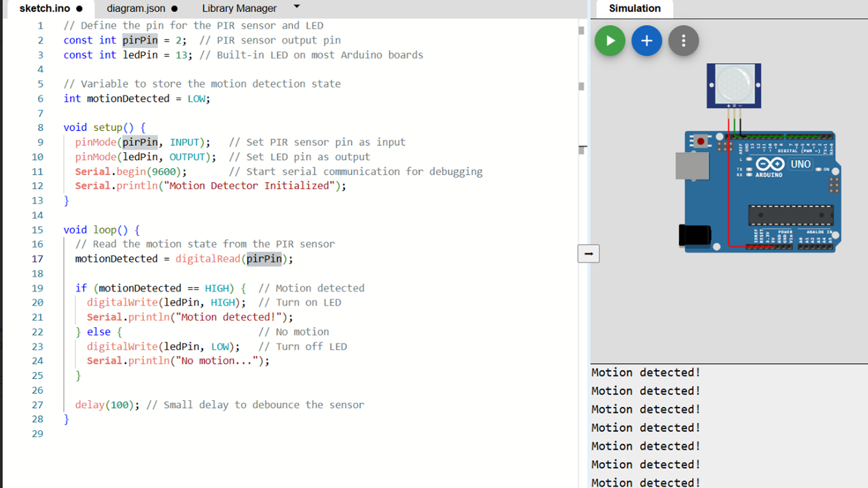This screenshot has height=488, width=868.
Task: Click the unsaved-changes dot on diagram.json
Action: [x=174, y=8]
